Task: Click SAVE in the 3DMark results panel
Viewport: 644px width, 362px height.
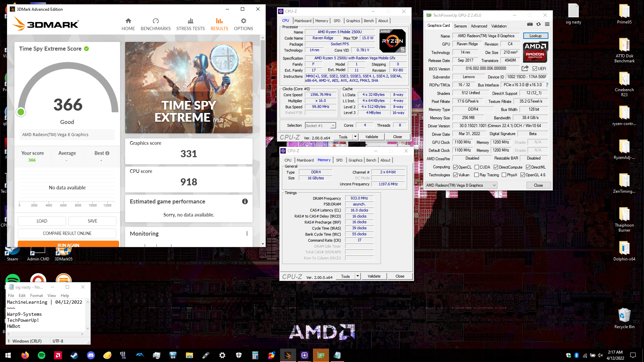Action: click(92, 221)
